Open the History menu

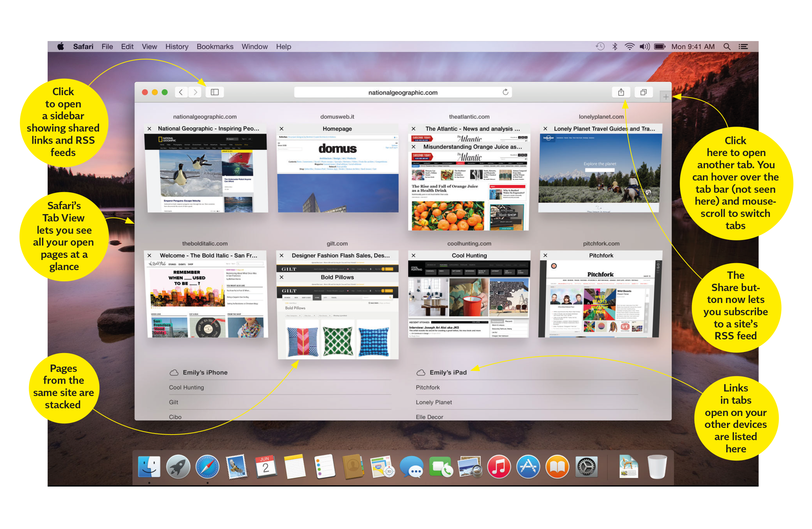pos(177,47)
